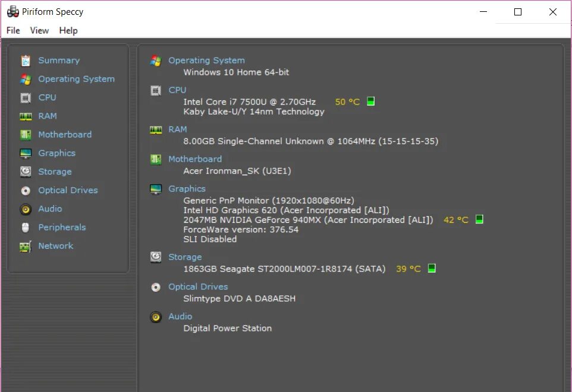Click the ForceWare version: 376.54 text
This screenshot has height=392, width=572.
[241, 230]
